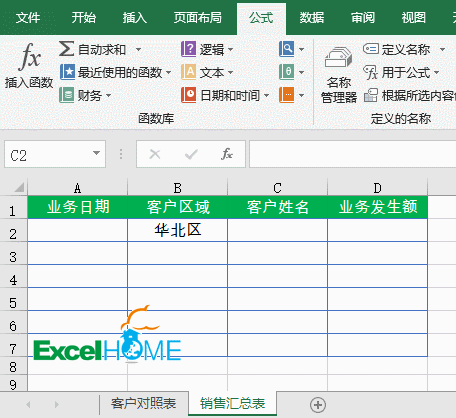Switch to the 数据 tab
The height and width of the screenshot is (418, 456).
(x=312, y=18)
